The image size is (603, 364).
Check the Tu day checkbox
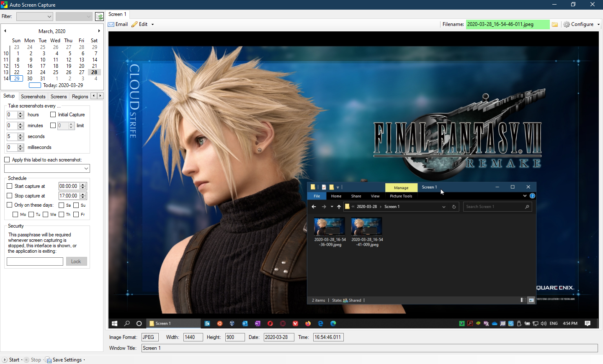pyautogui.click(x=31, y=215)
